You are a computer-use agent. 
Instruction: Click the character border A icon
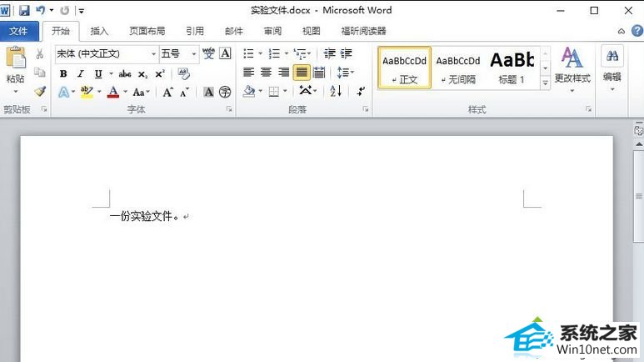click(x=225, y=53)
